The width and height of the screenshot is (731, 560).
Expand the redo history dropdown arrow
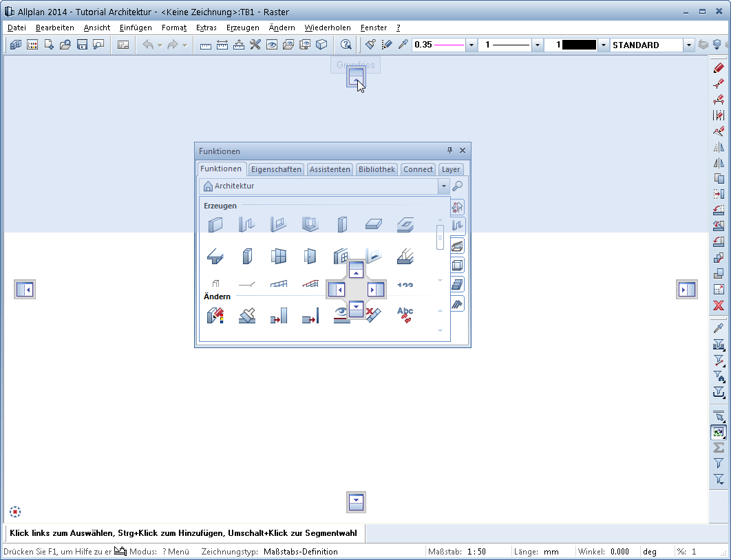(184, 45)
